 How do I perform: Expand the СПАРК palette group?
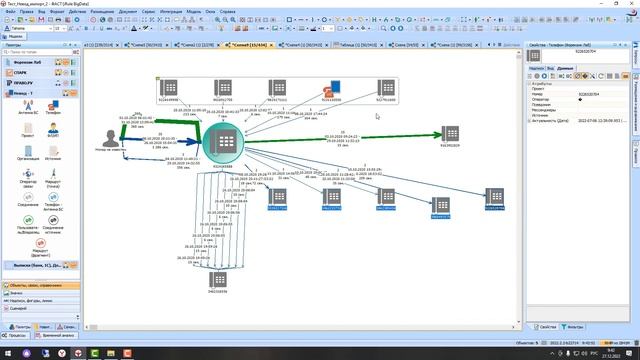(41, 73)
